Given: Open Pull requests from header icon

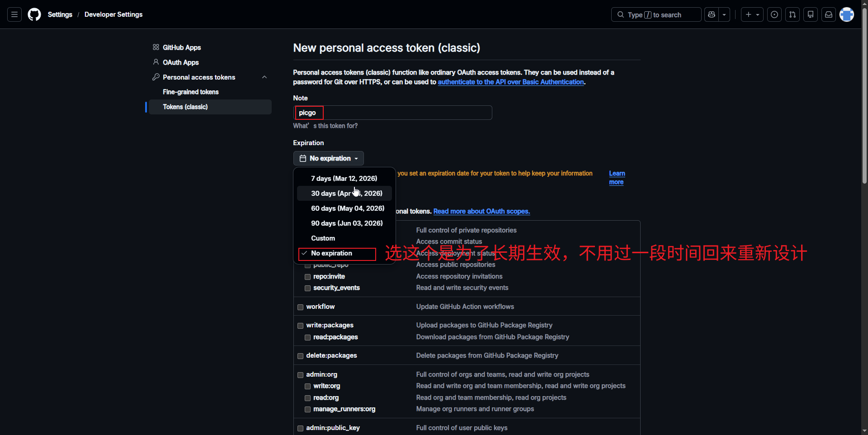Looking at the screenshot, I should 793,14.
